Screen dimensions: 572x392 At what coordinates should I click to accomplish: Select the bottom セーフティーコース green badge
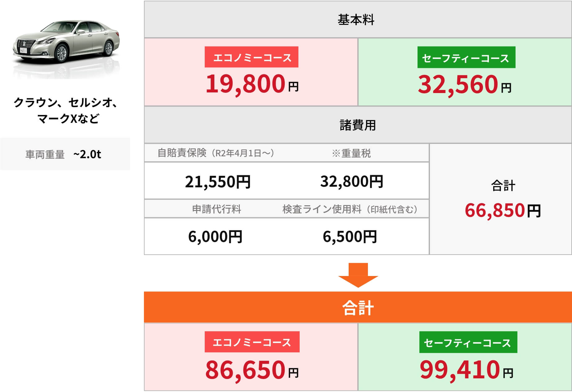click(x=468, y=342)
